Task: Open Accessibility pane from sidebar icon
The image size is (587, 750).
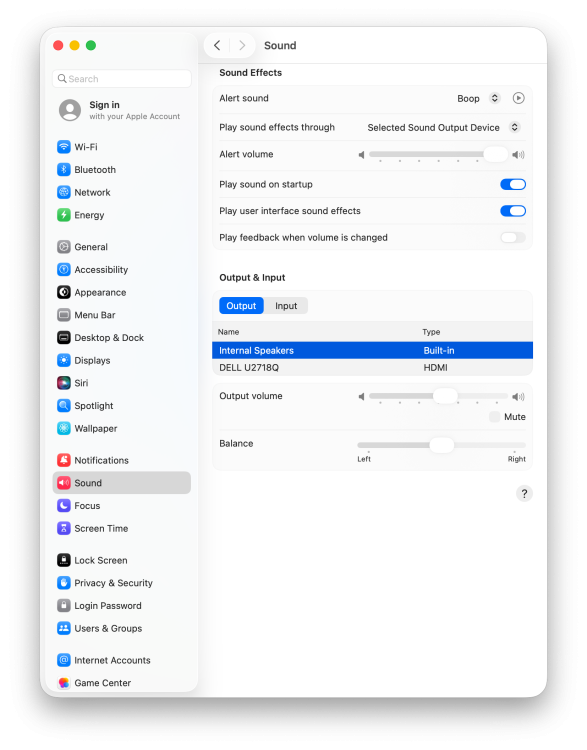Action: point(64,270)
